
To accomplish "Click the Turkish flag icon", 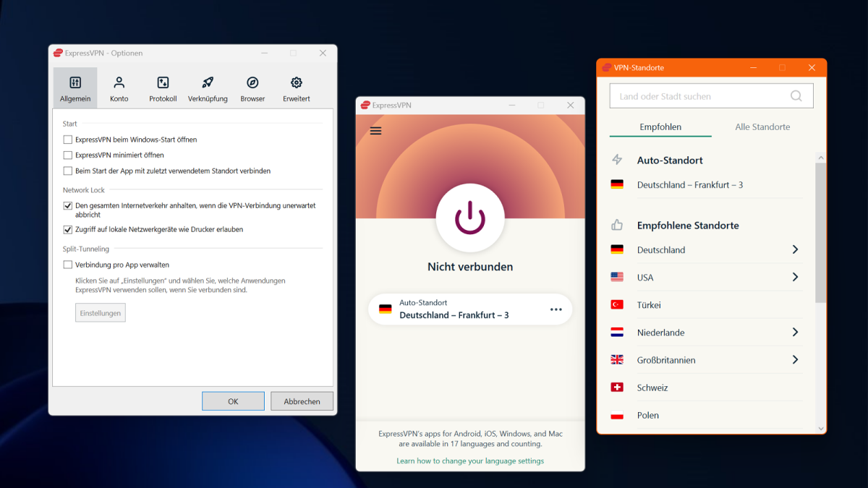I will pos(617,304).
